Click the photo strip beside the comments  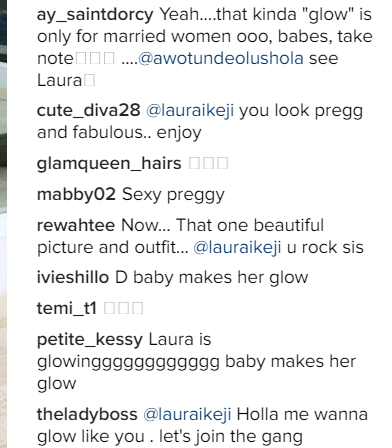coord(3,224)
